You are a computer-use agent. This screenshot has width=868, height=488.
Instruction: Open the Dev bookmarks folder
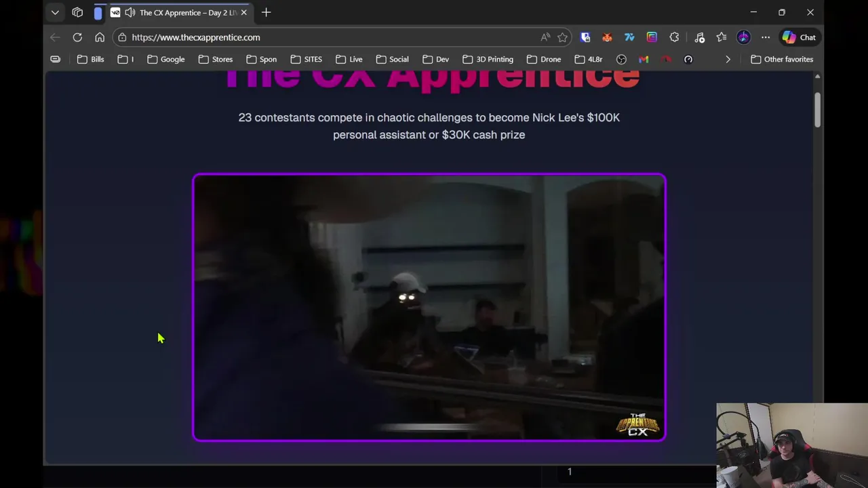tap(436, 59)
